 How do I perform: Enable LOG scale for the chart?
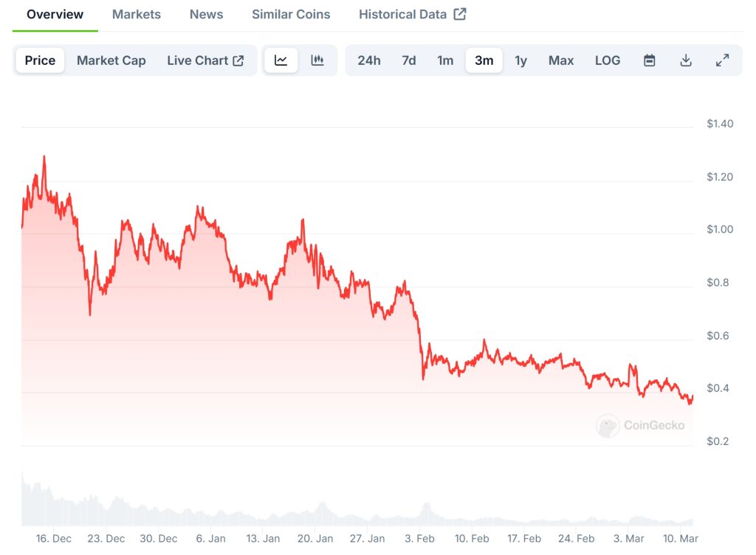pyautogui.click(x=608, y=61)
